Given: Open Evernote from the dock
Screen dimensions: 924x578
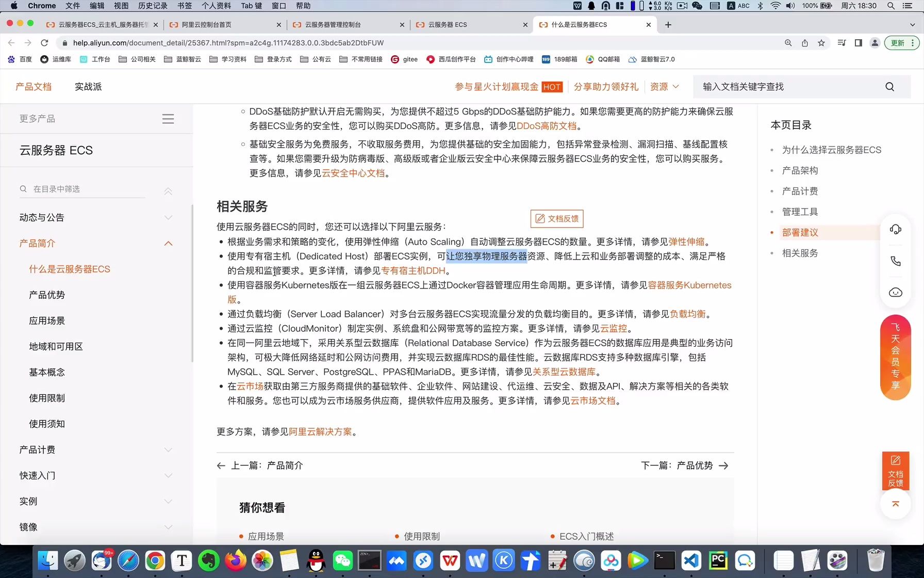Looking at the screenshot, I should pyautogui.click(x=209, y=560).
